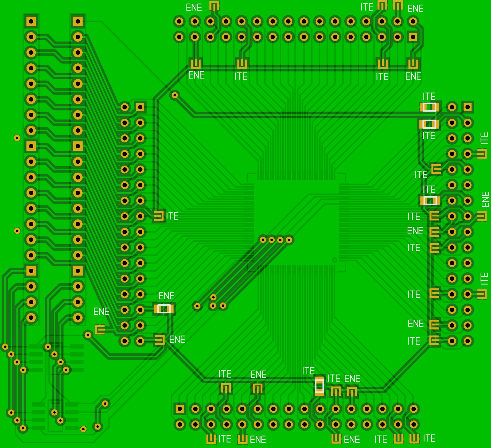Click the square pad topping the second left header column
The height and width of the screenshot is (448, 491).
(x=78, y=21)
